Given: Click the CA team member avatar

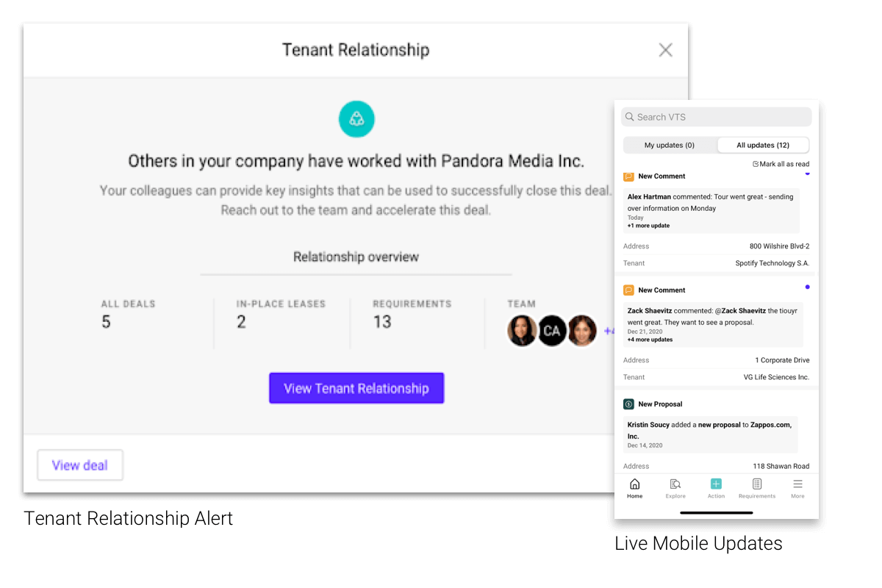Looking at the screenshot, I should pos(552,331).
